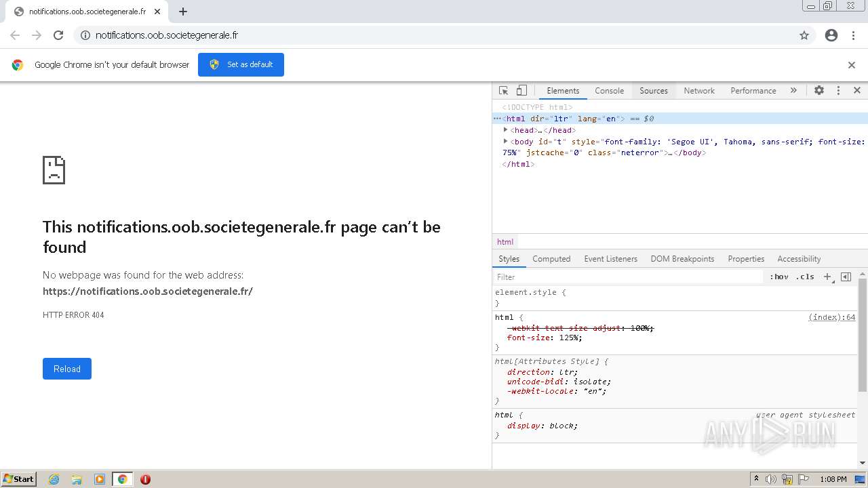Open DevTools settings gear
Image resolution: width=868 pixels, height=488 pixels.
pyautogui.click(x=819, y=90)
